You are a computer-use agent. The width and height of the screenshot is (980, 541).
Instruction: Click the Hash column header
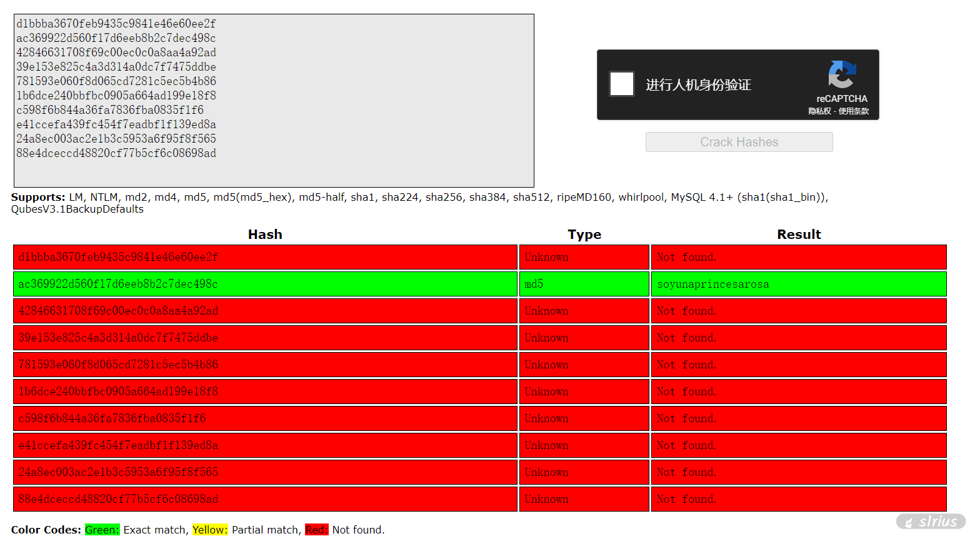pyautogui.click(x=265, y=235)
